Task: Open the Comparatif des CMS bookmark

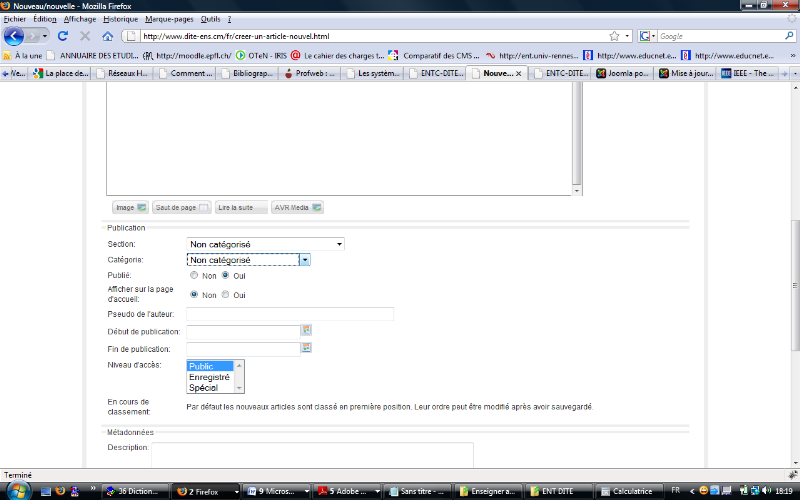Action: click(434, 56)
